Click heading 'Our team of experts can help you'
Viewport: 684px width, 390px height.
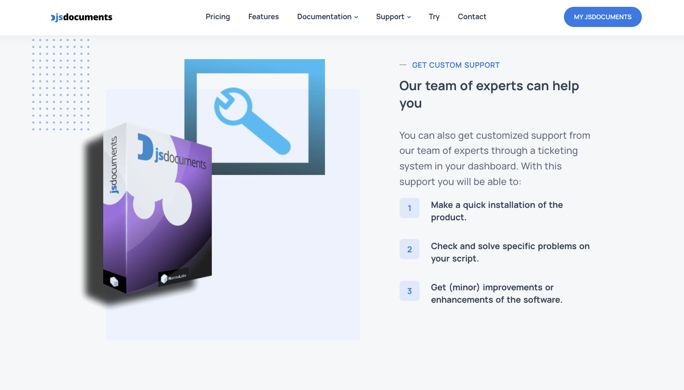[x=489, y=94]
